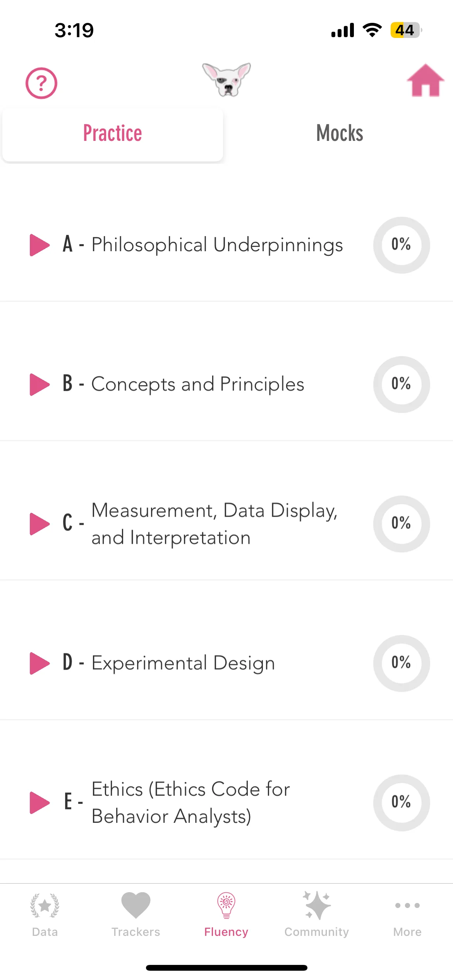Switch to the Mocks tab
Screen dimensions: 453x980
[340, 134]
